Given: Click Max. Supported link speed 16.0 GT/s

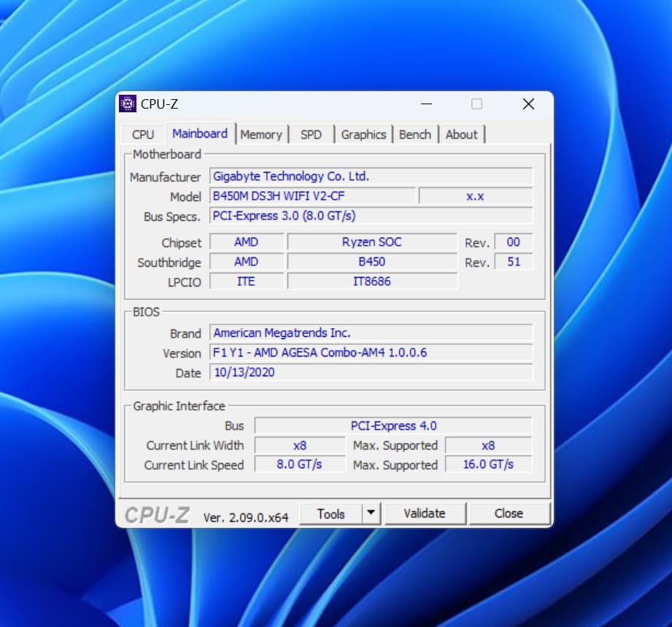Looking at the screenshot, I should 488,464.
